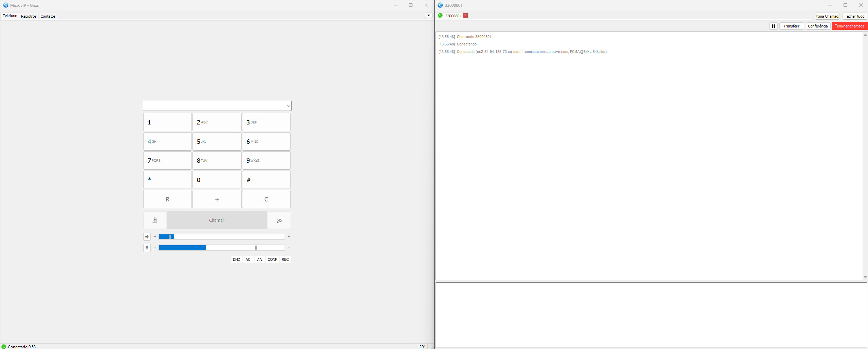Click the video call camera icon

(155, 220)
